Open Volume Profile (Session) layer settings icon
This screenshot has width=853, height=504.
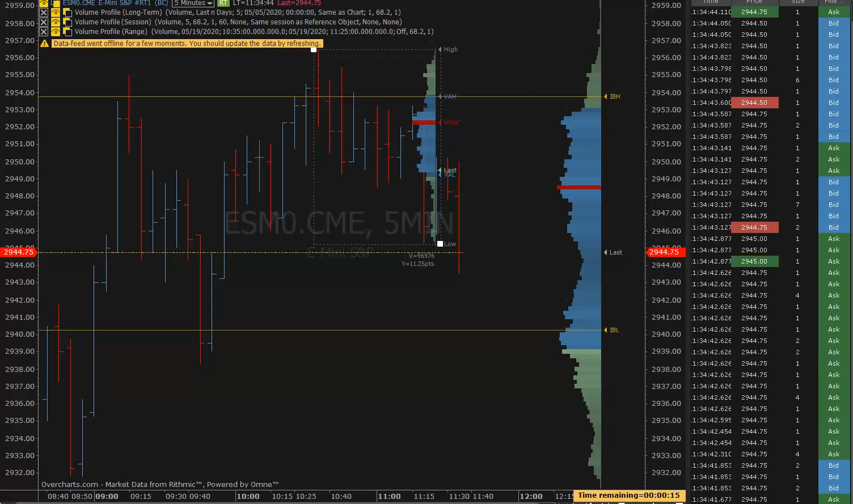pos(67,22)
